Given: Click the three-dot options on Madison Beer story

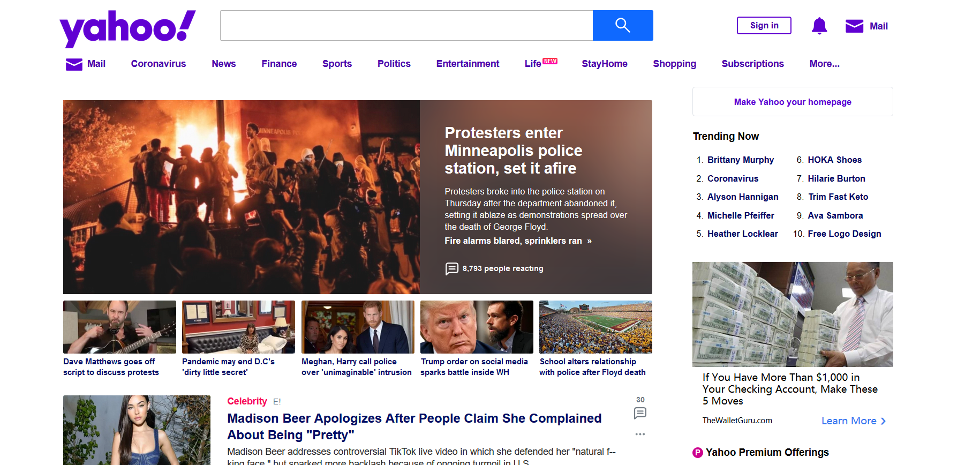Looking at the screenshot, I should (x=640, y=434).
